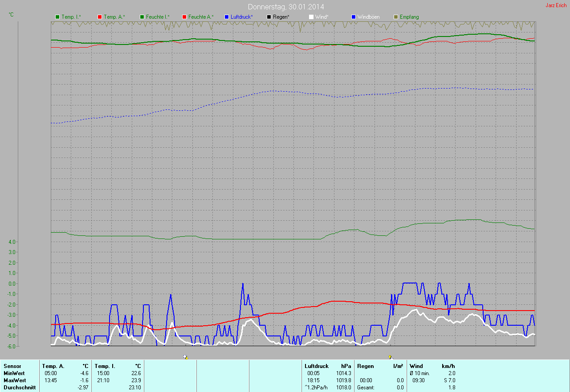The width and height of the screenshot is (570, 392).
Task: Click the Gesamt: rain total label
Action: (x=366, y=388)
